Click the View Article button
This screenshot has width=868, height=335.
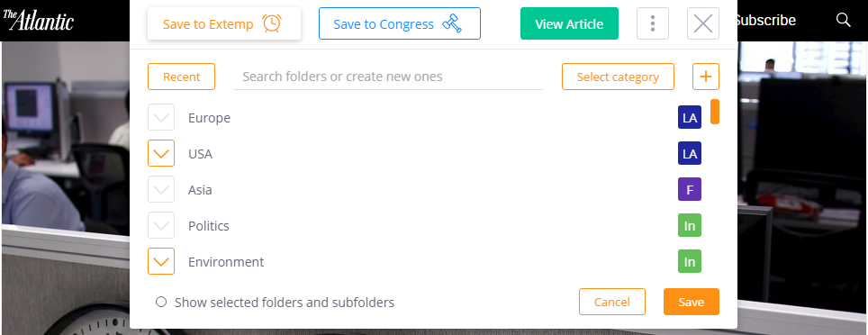coord(569,23)
